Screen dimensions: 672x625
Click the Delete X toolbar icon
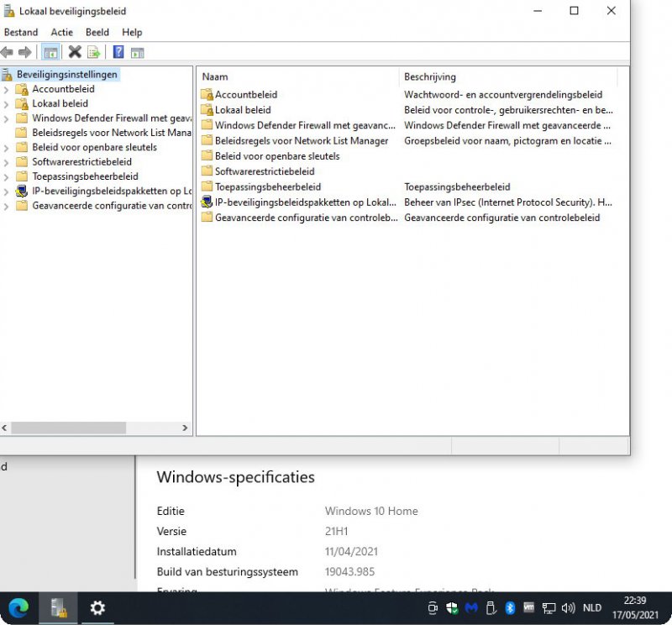point(75,52)
